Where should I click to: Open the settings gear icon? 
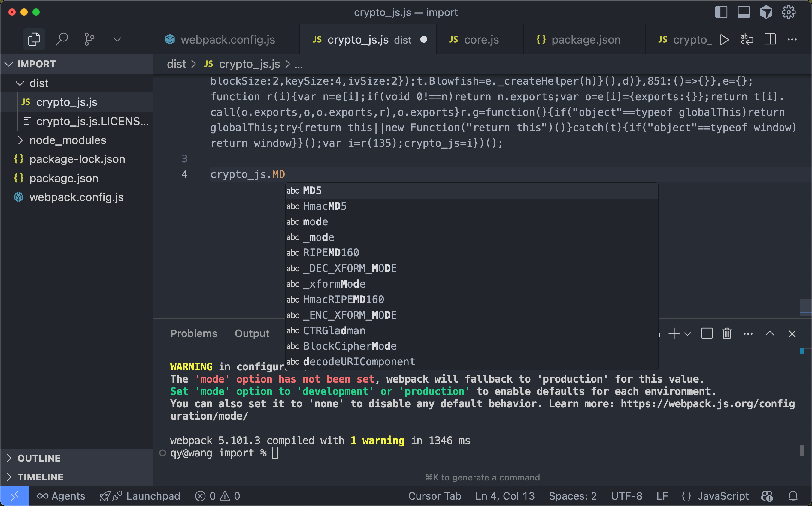pos(788,12)
